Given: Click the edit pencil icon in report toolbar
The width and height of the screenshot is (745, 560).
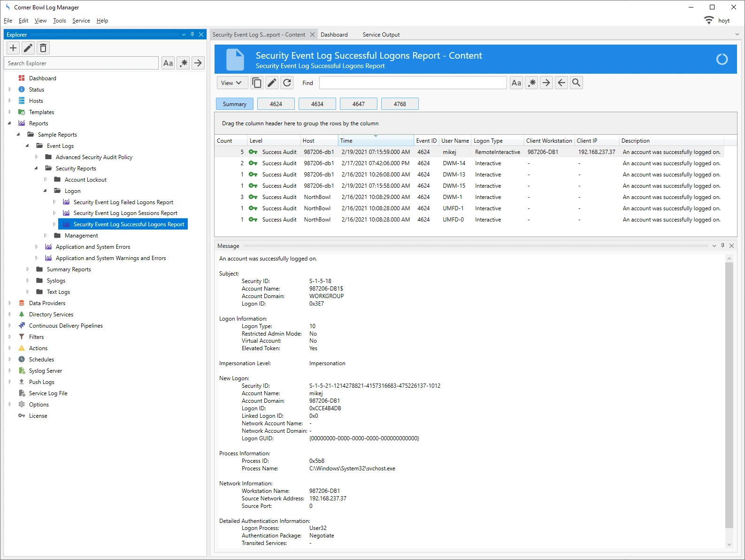Looking at the screenshot, I should click(272, 83).
